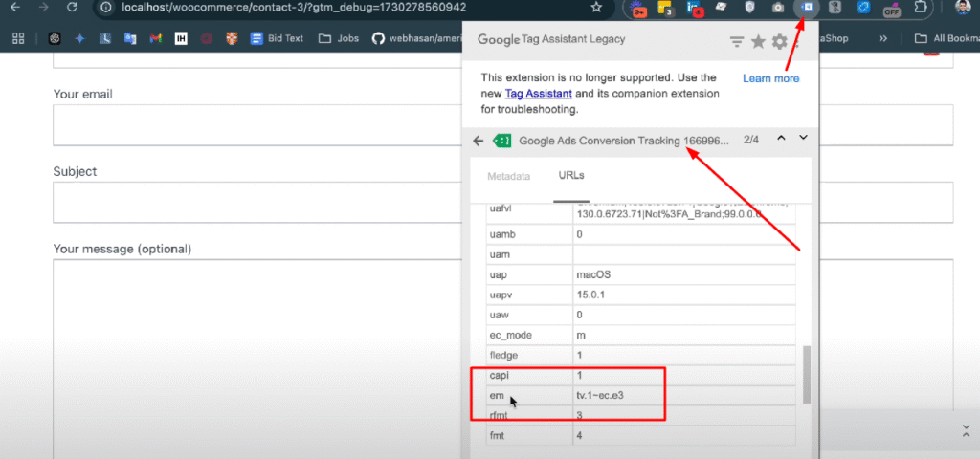This screenshot has width=980, height=459.
Task: Open the IH bookmark
Action: (x=181, y=38)
